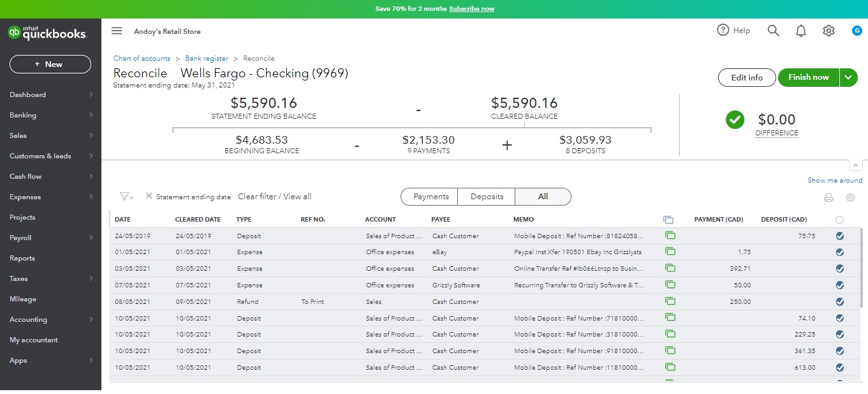Click the hamburger menu icon to collapse sidebar

click(x=116, y=31)
